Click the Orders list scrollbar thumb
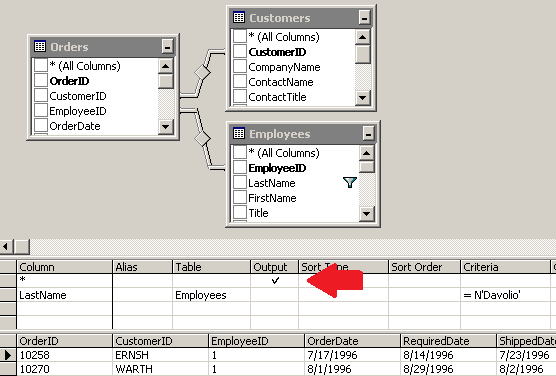556x376 pixels. [166, 81]
